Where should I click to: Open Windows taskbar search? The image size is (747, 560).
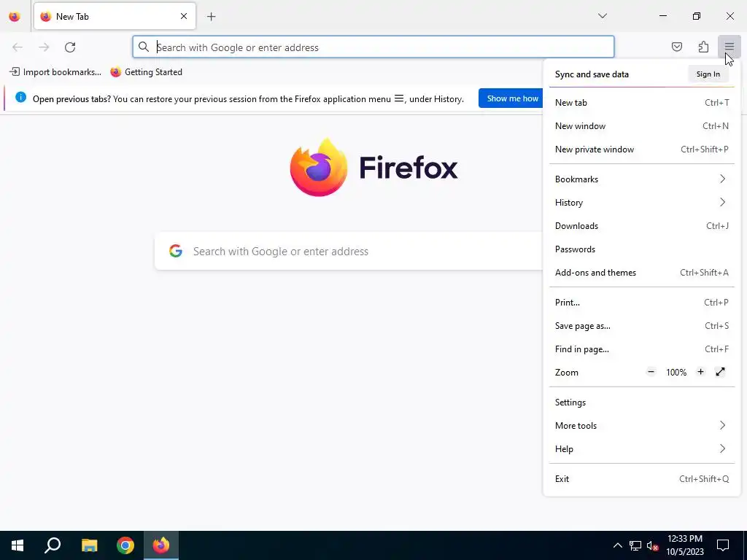pyautogui.click(x=53, y=545)
